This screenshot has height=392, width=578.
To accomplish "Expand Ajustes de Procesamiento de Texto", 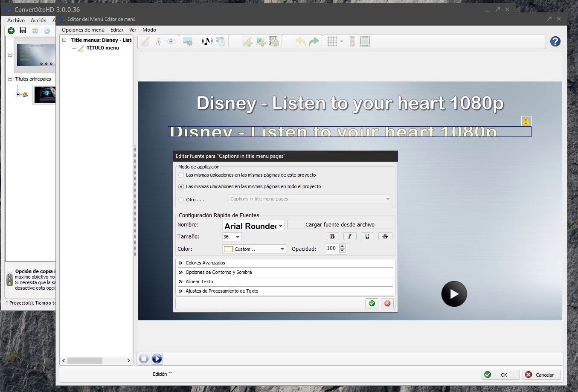I will (285, 291).
